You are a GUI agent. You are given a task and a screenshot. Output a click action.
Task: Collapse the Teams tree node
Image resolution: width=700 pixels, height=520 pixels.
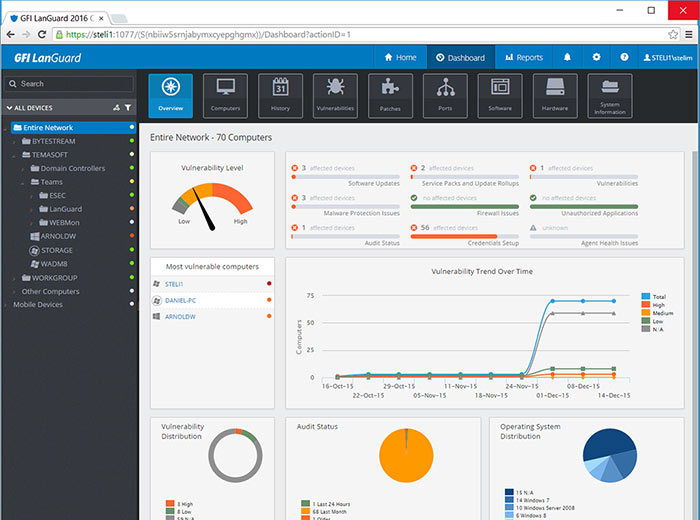(23, 182)
